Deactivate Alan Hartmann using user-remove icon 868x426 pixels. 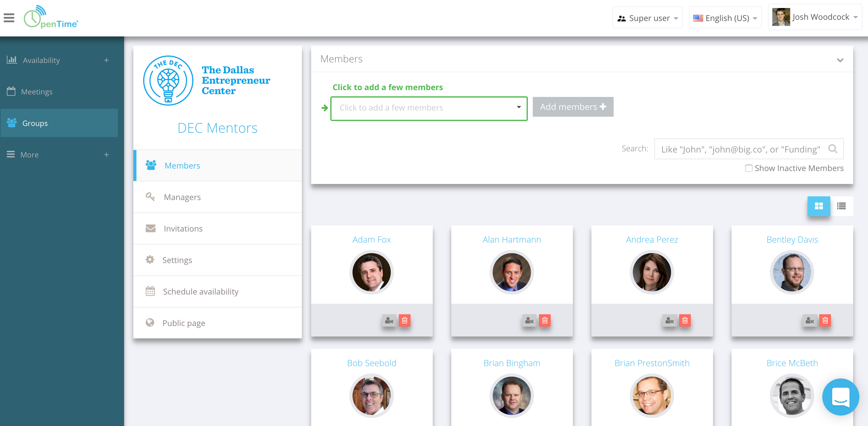click(529, 320)
